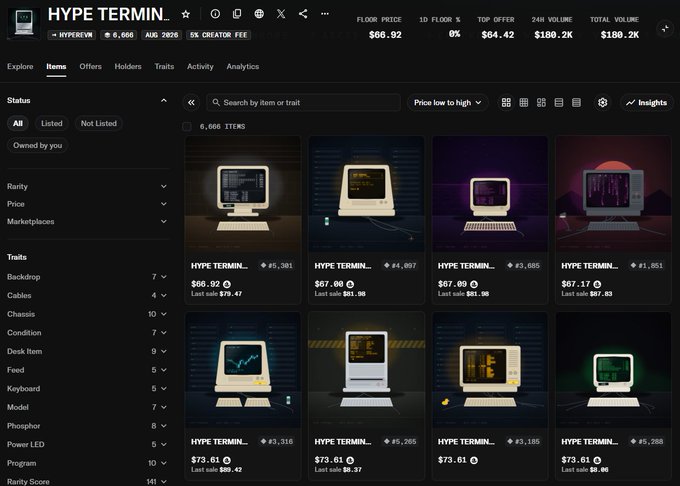
Task: Click the HYPEREVM chain badge
Action: [x=72, y=35]
